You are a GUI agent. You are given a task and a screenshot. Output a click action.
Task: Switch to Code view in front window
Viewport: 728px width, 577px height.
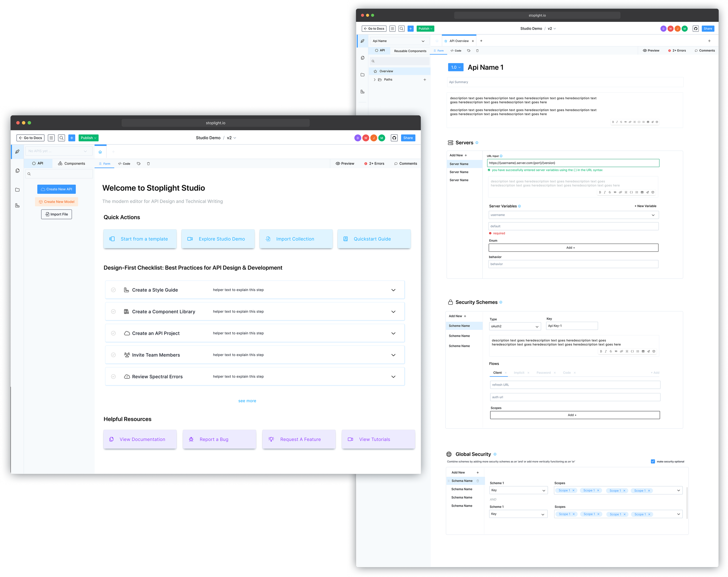tap(124, 163)
